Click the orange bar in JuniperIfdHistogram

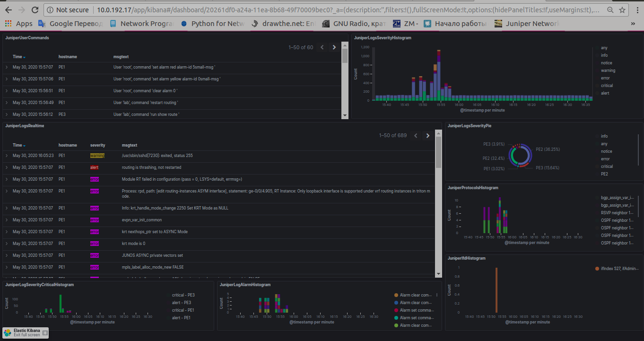tap(496, 290)
